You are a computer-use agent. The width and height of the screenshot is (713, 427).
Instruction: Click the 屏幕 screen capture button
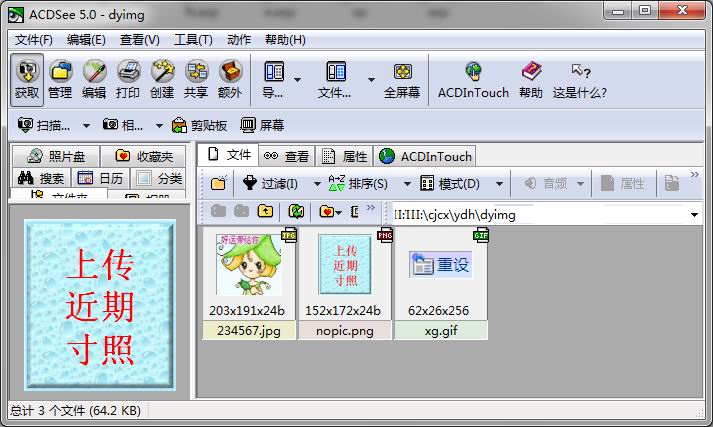[262, 125]
